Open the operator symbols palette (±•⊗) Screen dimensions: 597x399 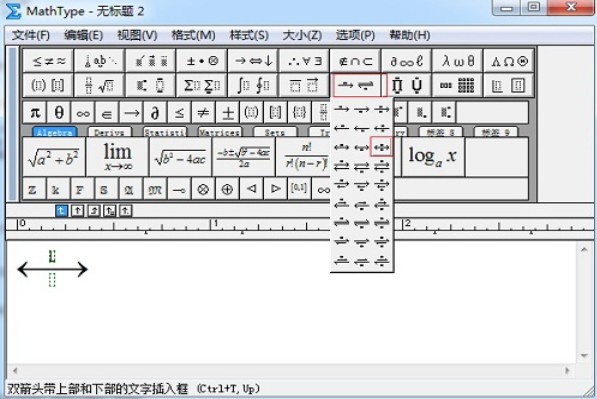click(x=202, y=61)
